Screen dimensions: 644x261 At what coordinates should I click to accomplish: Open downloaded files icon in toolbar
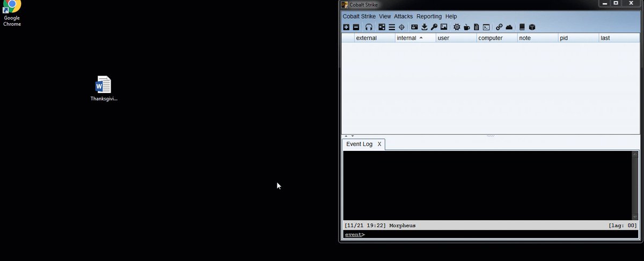coord(424,27)
